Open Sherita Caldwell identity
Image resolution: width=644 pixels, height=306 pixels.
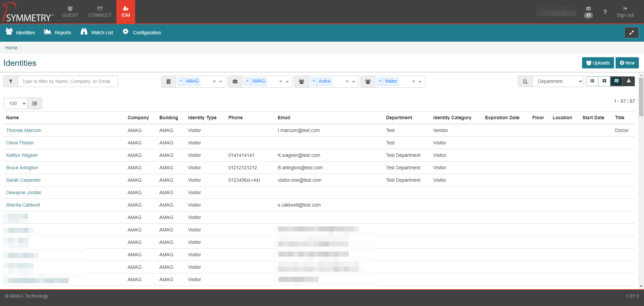pos(23,205)
